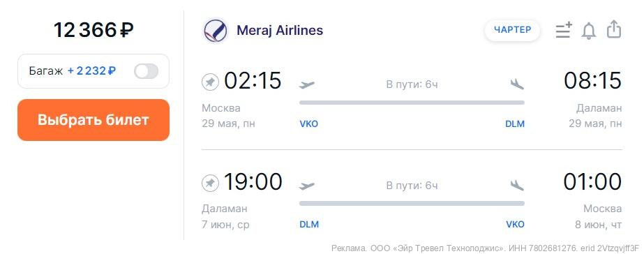Click the 12 366 ₽ ticket price

click(93, 29)
